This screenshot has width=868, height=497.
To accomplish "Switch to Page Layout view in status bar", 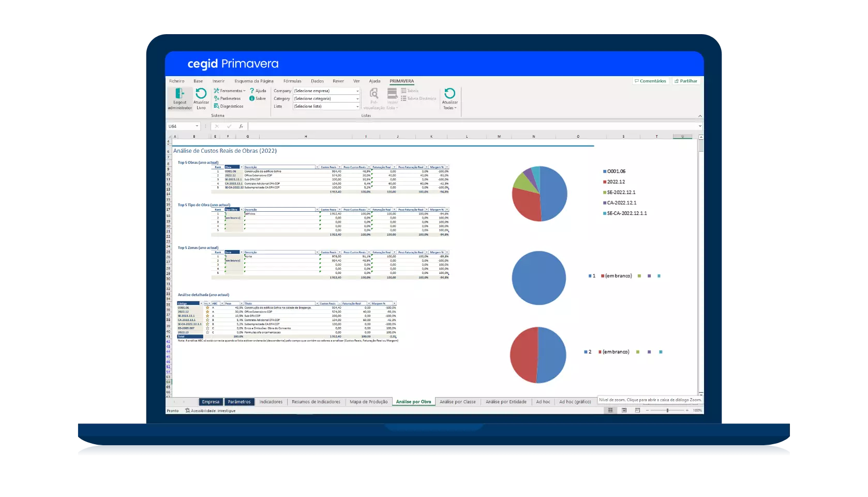I will (624, 411).
